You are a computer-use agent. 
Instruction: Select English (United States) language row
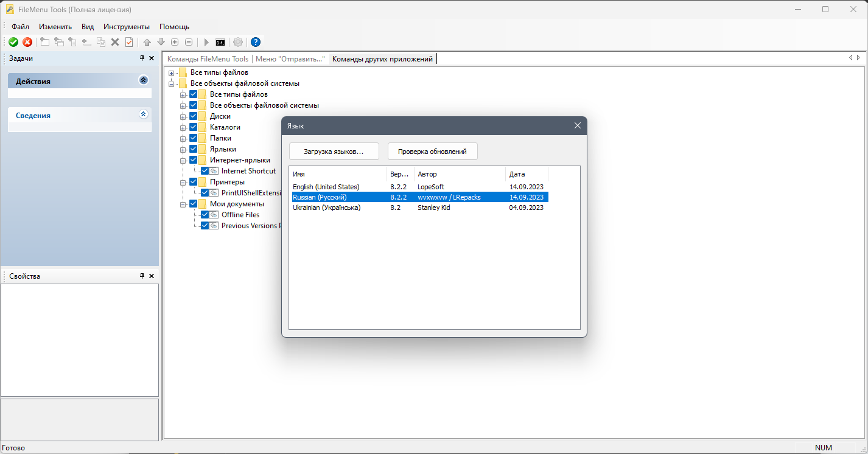point(420,187)
